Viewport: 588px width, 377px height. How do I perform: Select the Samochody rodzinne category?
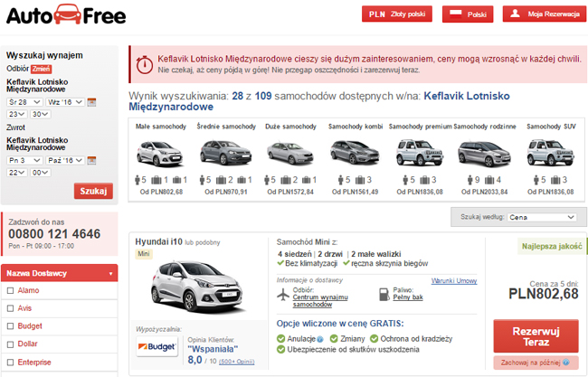coord(485,160)
